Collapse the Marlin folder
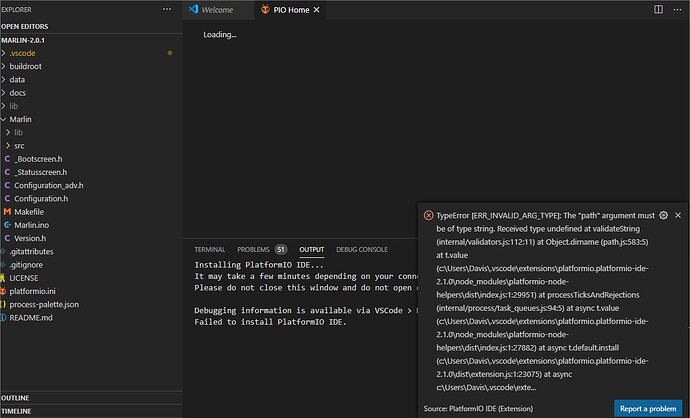 coord(4,119)
